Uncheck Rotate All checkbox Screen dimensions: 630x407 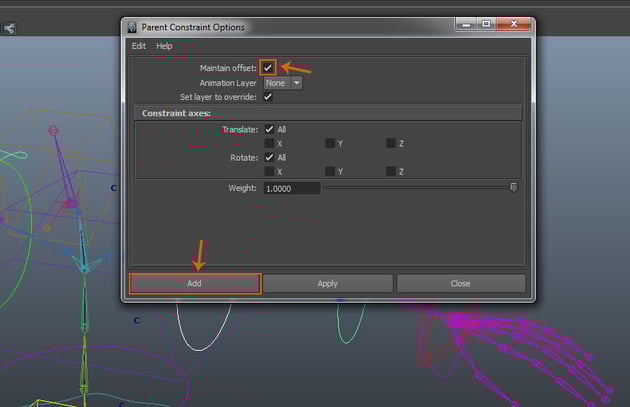(269, 157)
